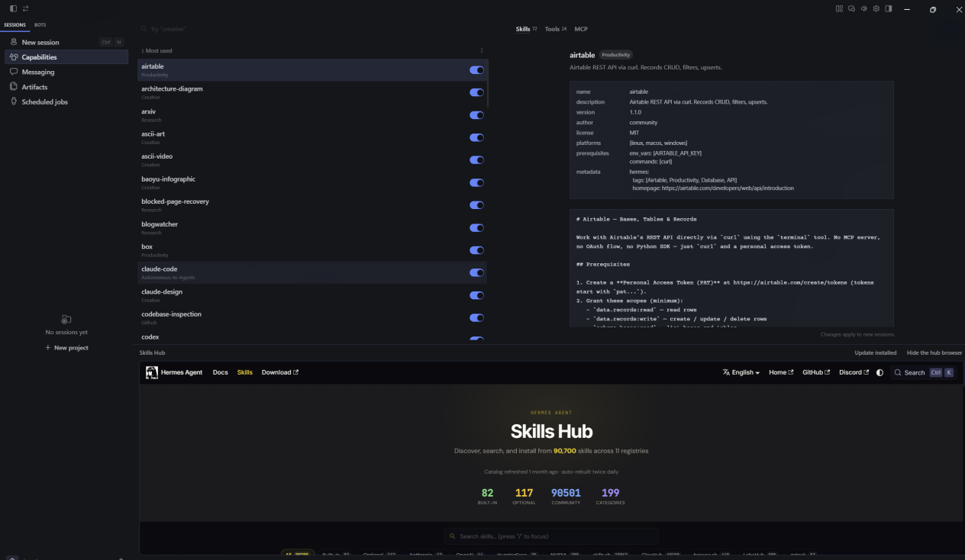Image resolution: width=965 pixels, height=560 pixels.
Task: Select the box skill row
Action: (312, 250)
